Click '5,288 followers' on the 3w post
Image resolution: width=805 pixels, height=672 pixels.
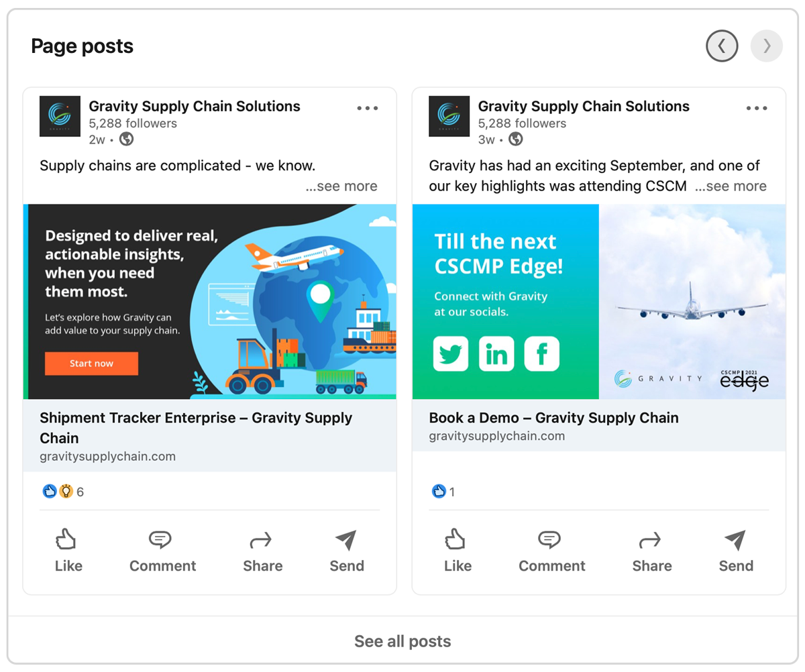(522, 123)
